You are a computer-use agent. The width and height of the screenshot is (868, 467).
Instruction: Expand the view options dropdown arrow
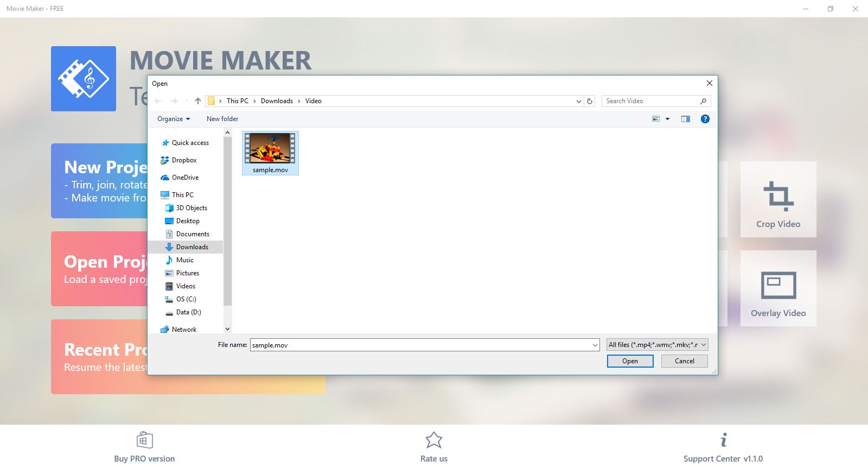point(668,119)
